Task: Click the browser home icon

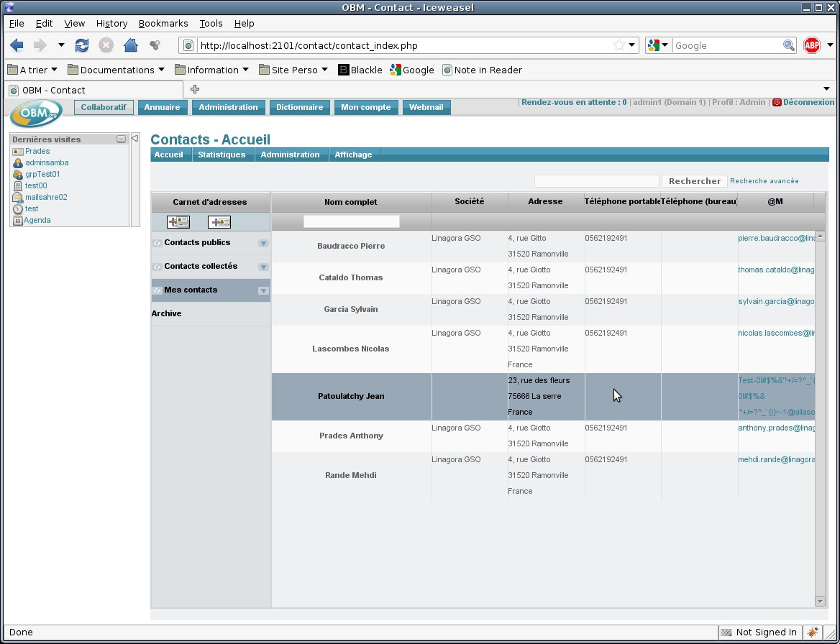Action: [130, 45]
